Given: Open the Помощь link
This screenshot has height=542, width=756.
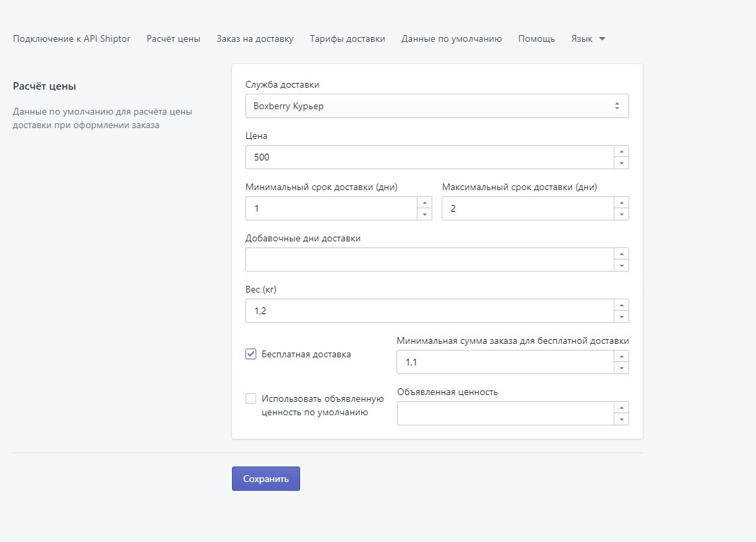Looking at the screenshot, I should point(536,39).
